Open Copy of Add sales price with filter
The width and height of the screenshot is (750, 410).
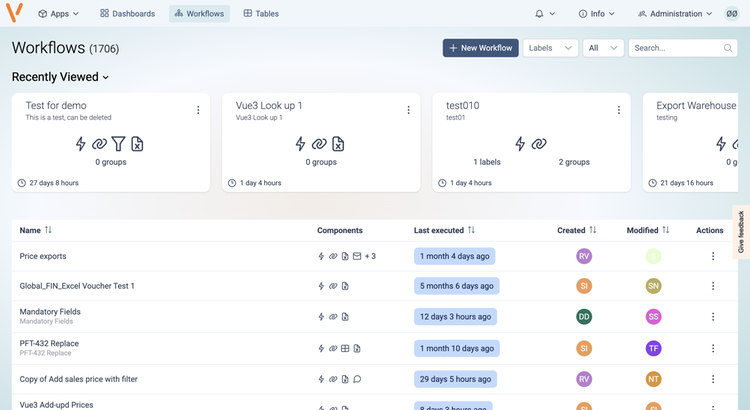click(78, 379)
